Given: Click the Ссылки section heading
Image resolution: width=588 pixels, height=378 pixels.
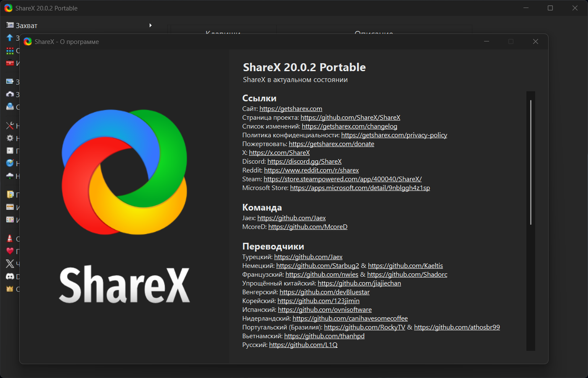Looking at the screenshot, I should (x=259, y=98).
